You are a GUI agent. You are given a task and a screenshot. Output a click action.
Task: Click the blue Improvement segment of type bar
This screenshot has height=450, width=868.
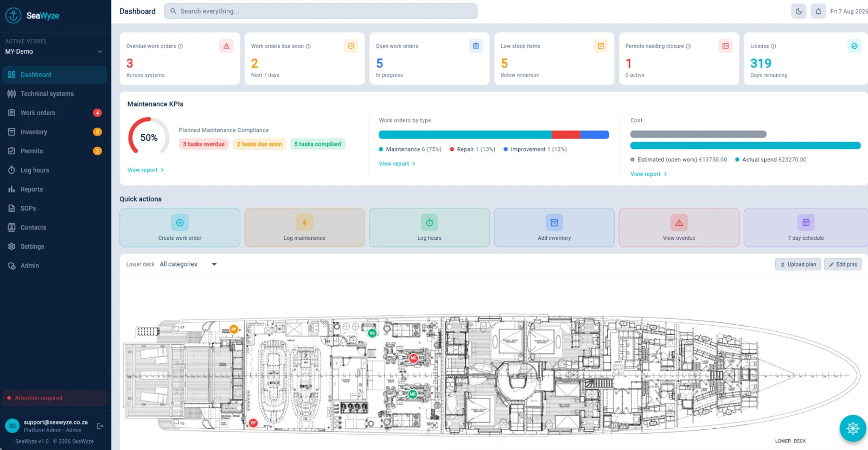pyautogui.click(x=595, y=135)
